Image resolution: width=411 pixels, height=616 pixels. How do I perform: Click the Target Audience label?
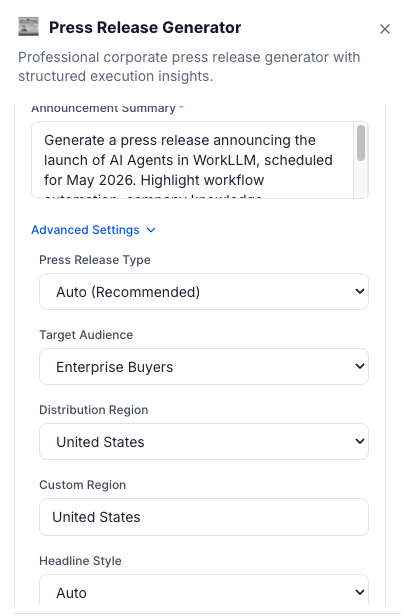pos(86,335)
